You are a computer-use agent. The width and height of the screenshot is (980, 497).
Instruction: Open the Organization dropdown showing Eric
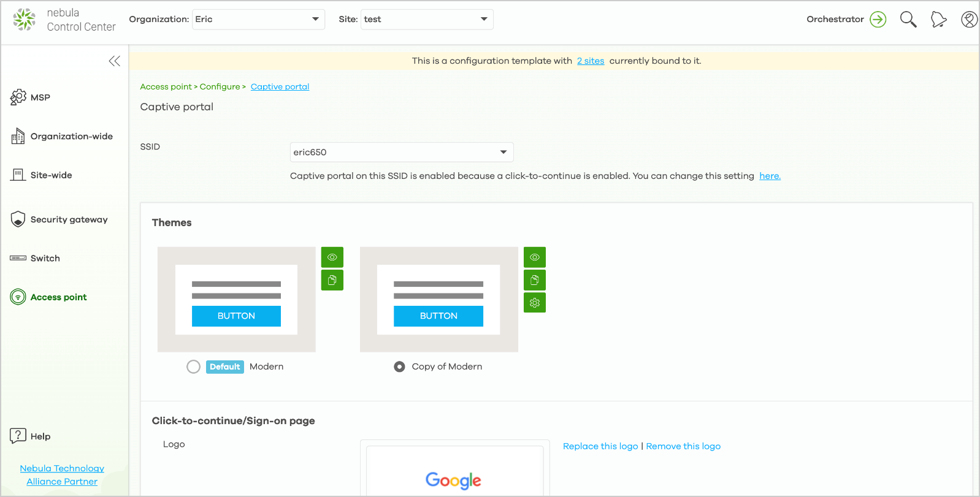[x=259, y=19]
